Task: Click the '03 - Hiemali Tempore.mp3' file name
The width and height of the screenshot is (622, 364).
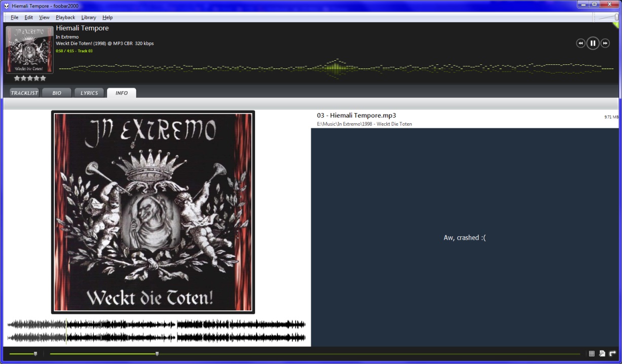Action: [x=356, y=116]
